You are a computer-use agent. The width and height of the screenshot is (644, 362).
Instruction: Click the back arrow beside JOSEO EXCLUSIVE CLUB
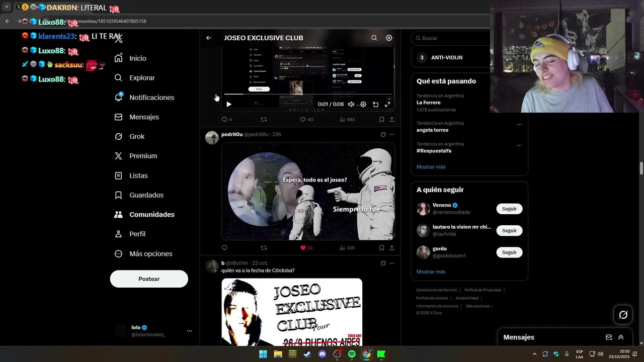[x=209, y=38]
